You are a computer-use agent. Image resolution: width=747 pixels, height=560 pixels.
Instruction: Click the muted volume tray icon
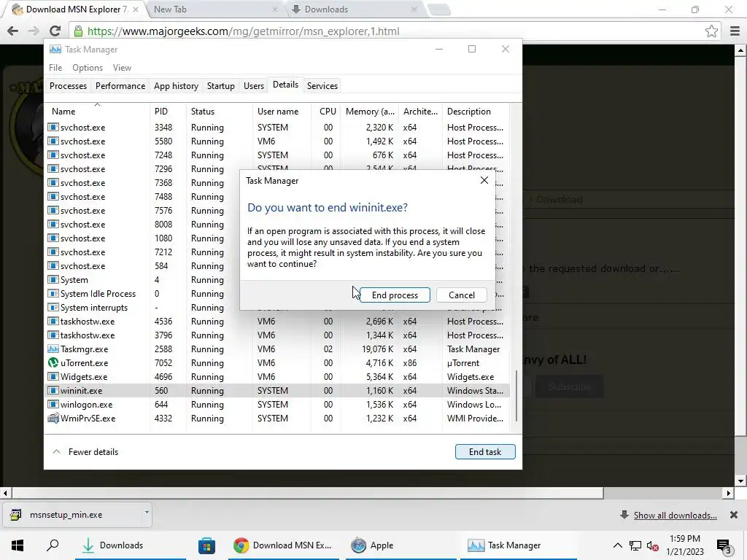click(653, 546)
